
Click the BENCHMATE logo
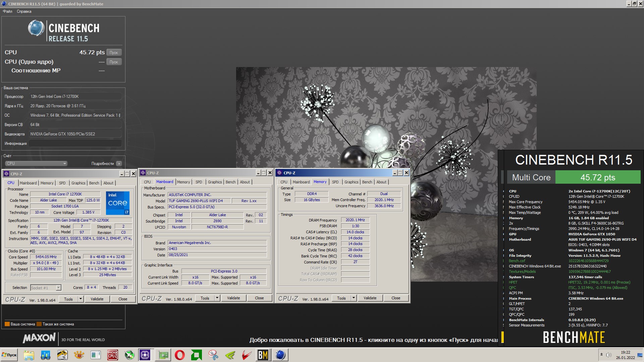coord(574,337)
